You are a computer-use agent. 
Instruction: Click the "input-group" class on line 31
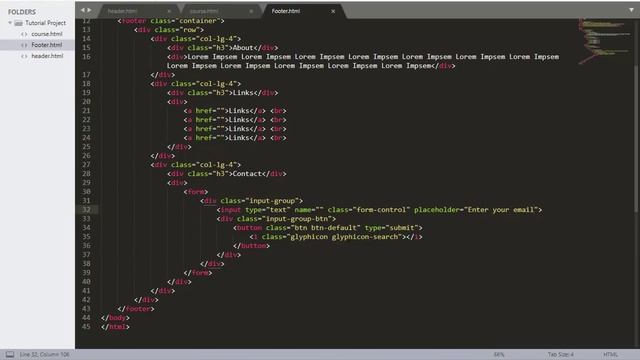pos(272,201)
